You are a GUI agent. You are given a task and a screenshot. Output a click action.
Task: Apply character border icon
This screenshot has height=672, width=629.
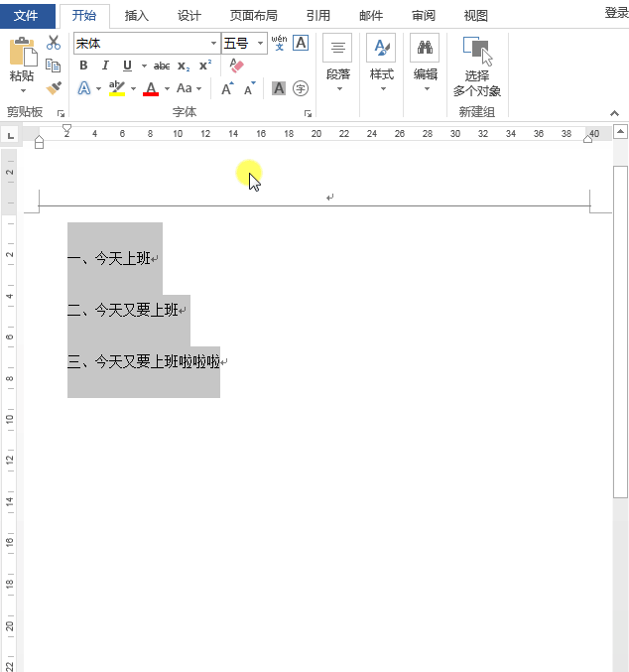pyautogui.click(x=301, y=43)
